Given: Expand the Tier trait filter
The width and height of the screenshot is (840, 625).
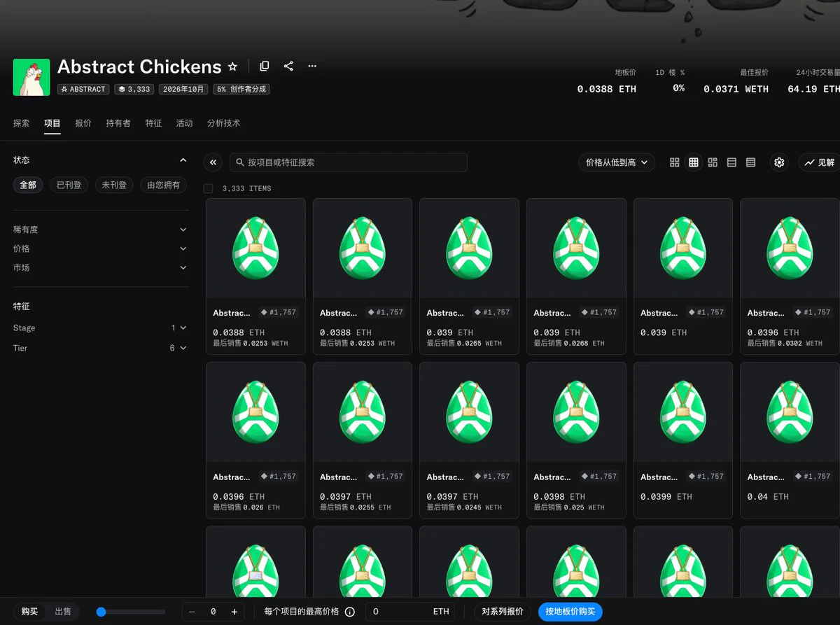Looking at the screenshot, I should pyautogui.click(x=101, y=348).
